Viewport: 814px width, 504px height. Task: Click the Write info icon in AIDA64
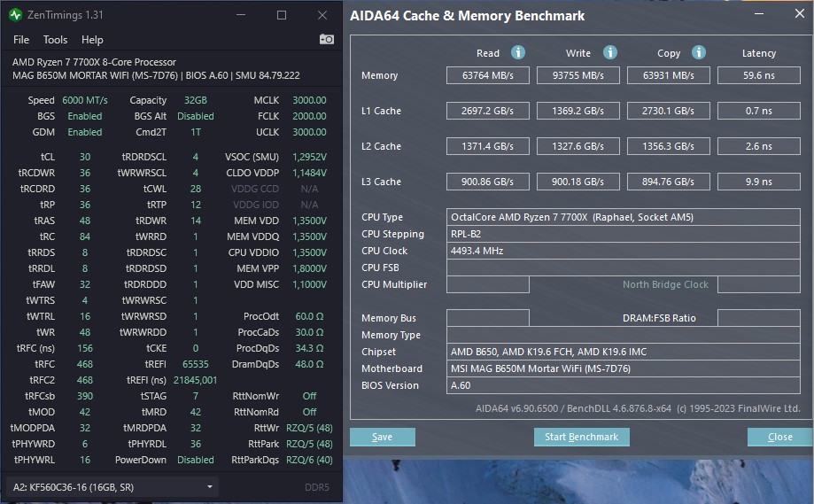610,52
